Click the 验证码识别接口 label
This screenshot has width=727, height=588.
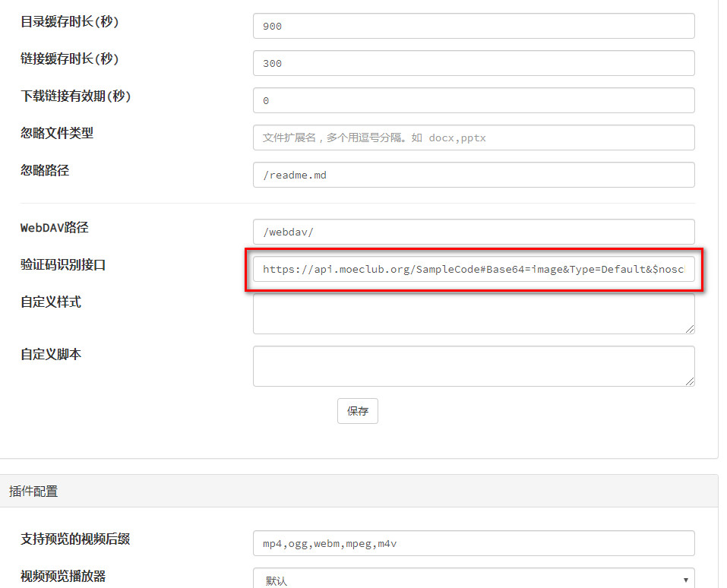pos(63,265)
